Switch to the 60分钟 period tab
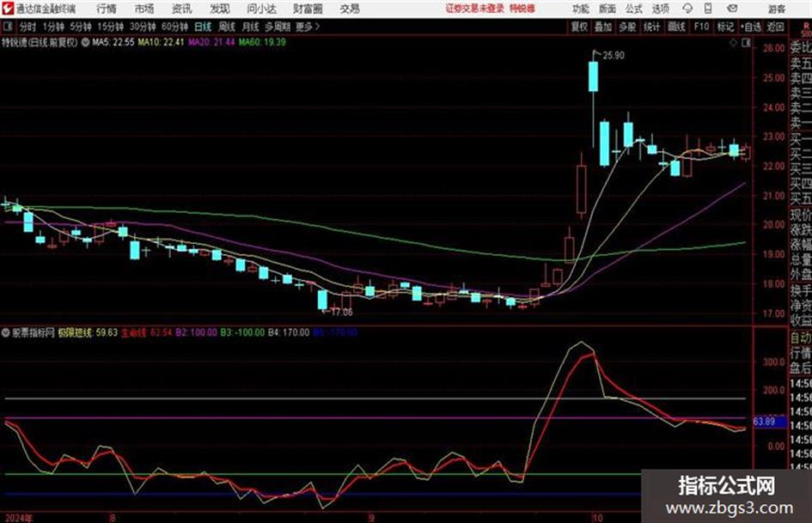 [175, 27]
